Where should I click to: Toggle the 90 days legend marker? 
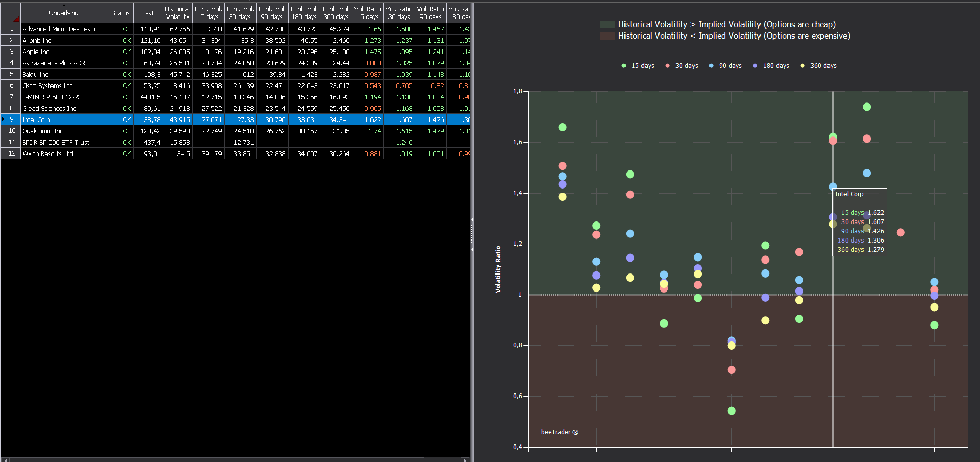(711, 66)
